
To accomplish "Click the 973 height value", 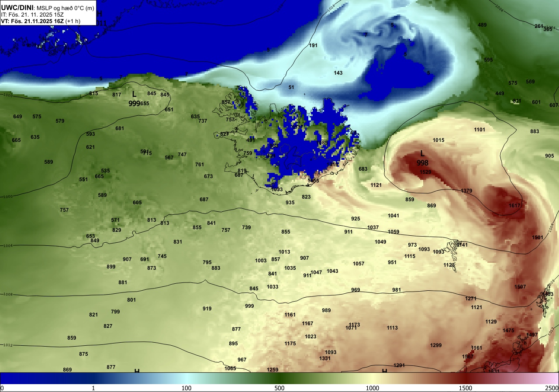I will pos(412,245).
